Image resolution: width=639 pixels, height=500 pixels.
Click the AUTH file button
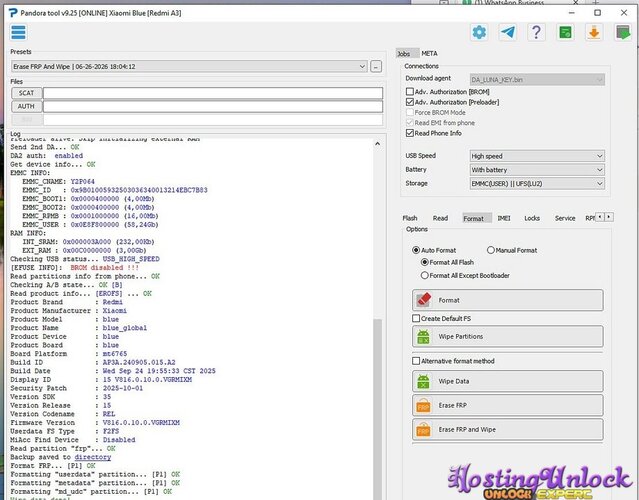pos(26,106)
